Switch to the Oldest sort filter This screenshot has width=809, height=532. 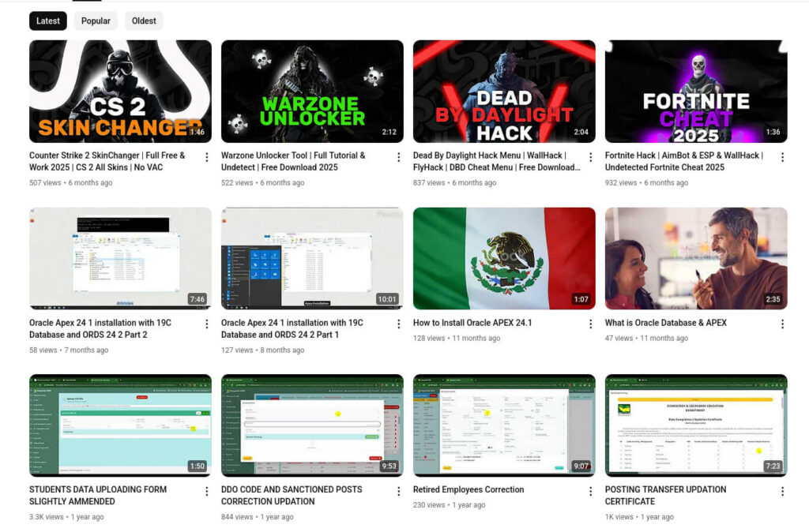(144, 21)
